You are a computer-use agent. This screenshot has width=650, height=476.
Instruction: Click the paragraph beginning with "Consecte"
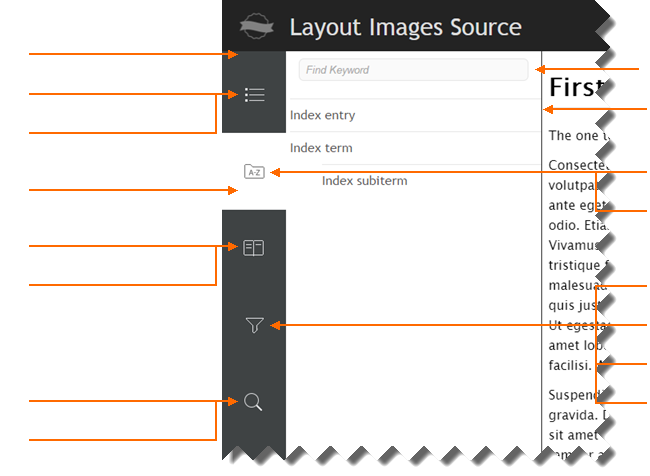(x=575, y=165)
